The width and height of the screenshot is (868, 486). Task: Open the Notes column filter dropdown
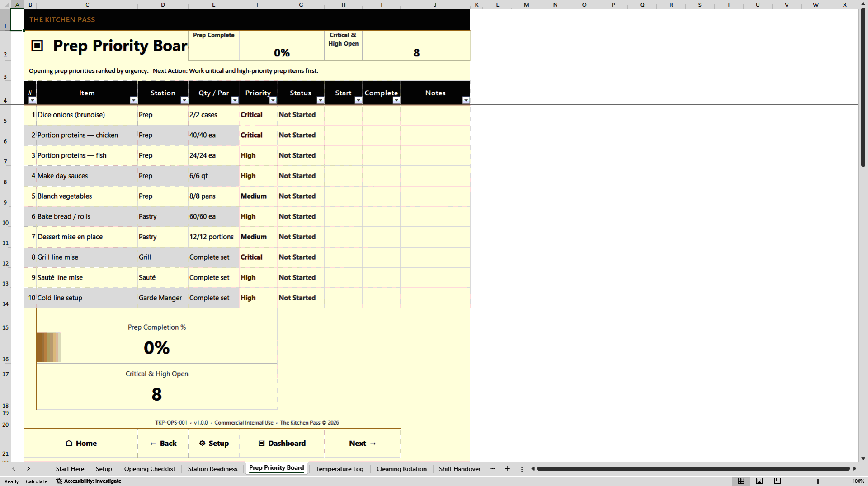pyautogui.click(x=466, y=100)
